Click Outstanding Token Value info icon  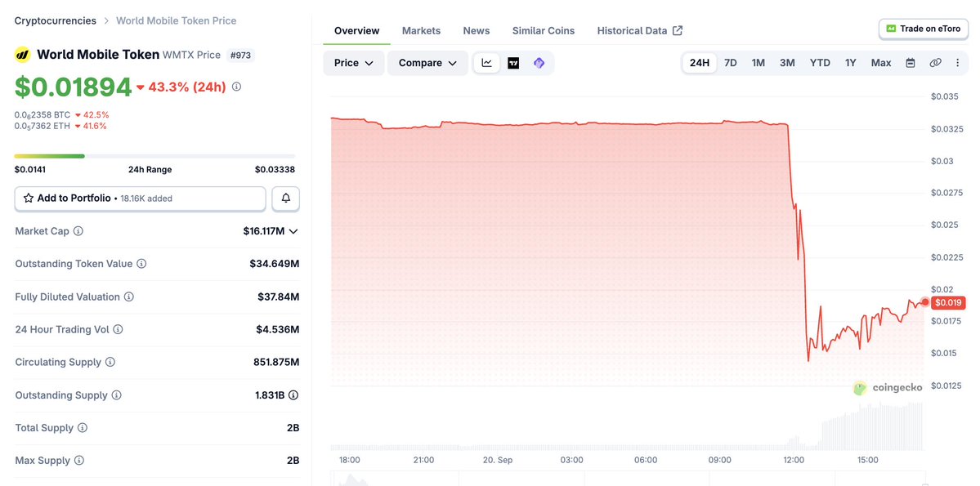[141, 264]
